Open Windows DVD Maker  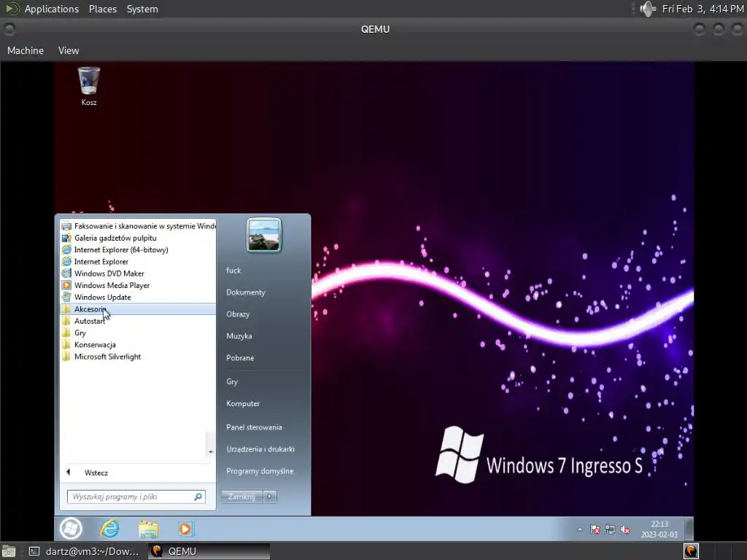138,273
